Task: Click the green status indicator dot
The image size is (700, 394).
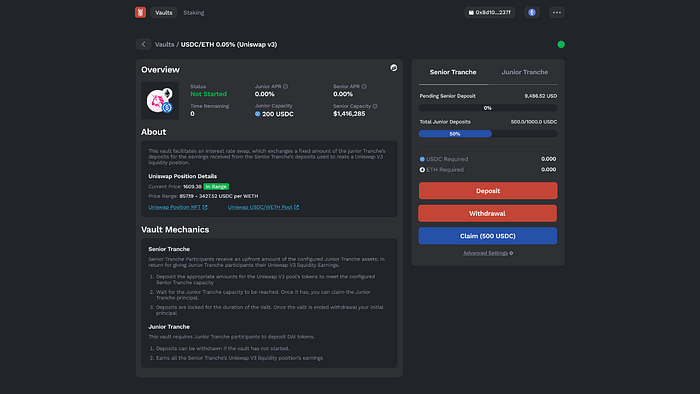Action: click(x=561, y=44)
